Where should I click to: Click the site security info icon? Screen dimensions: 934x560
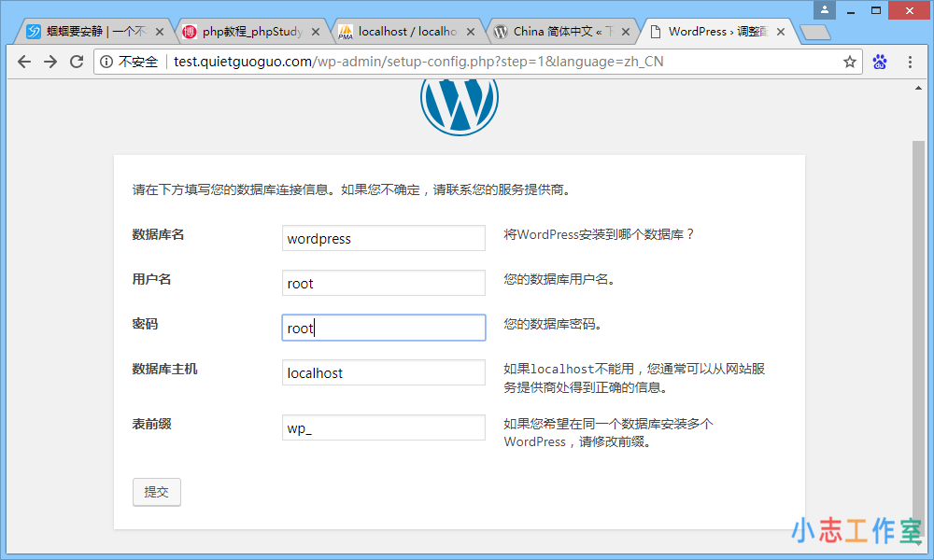click(x=107, y=62)
